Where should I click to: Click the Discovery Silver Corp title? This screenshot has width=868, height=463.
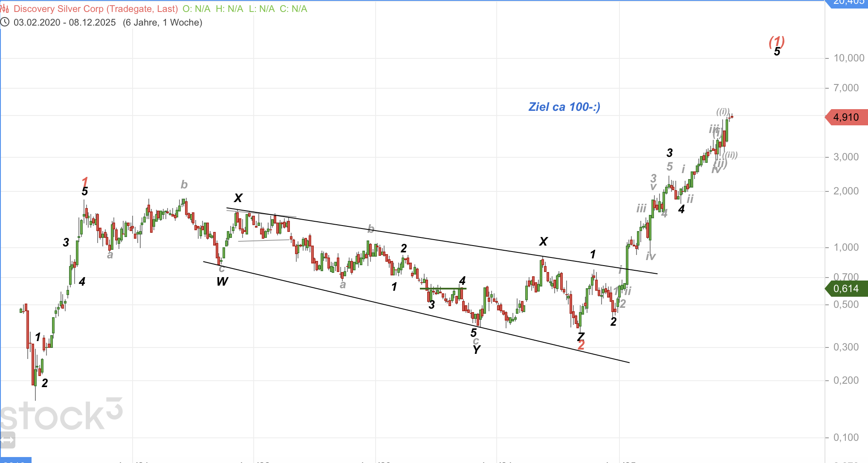(x=95, y=9)
